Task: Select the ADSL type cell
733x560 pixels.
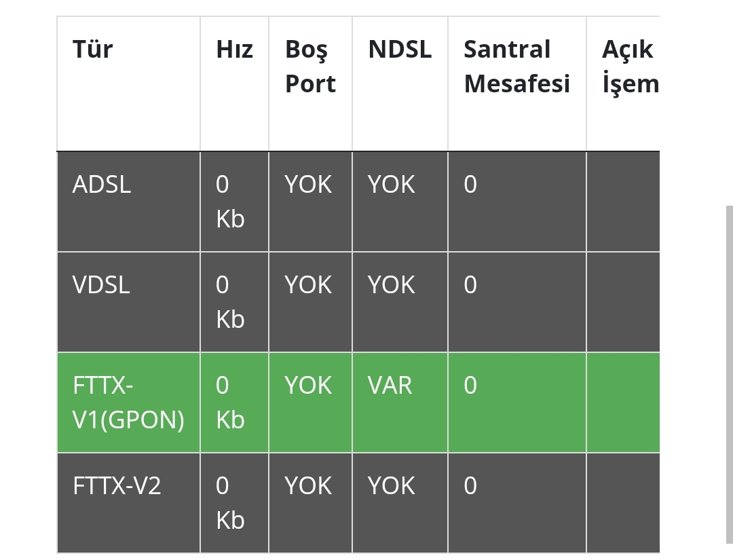Action: click(x=102, y=185)
